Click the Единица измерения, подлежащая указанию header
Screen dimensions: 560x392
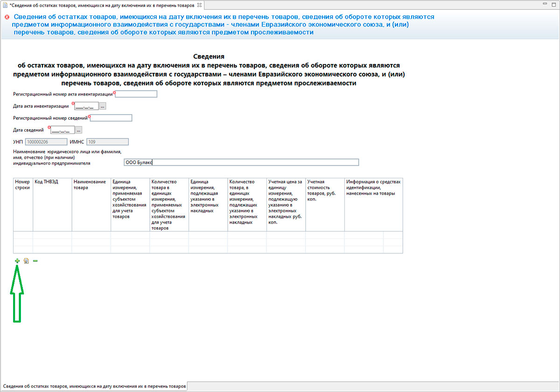(208, 204)
